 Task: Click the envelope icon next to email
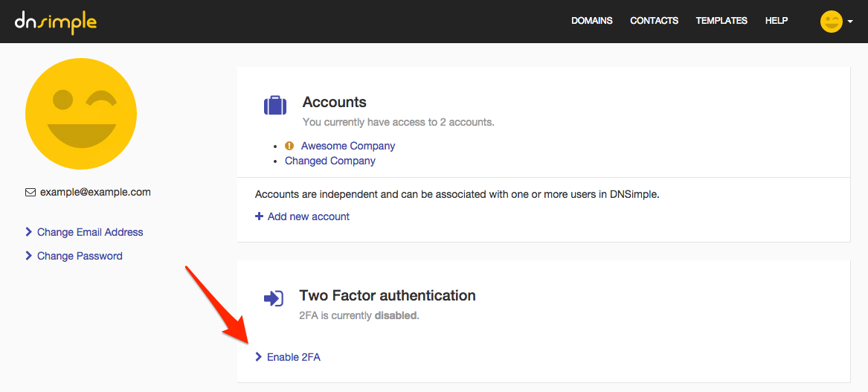coord(30,193)
